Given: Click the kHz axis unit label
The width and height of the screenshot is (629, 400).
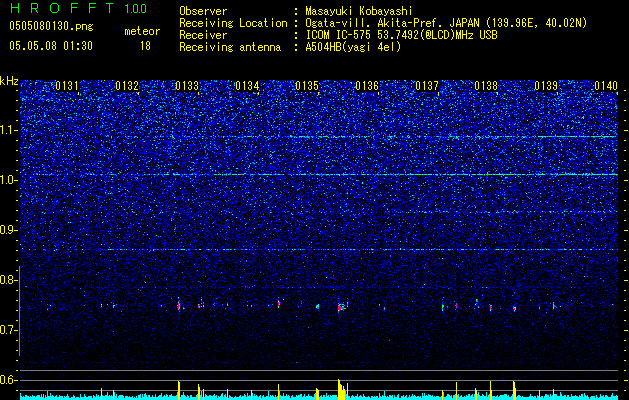Looking at the screenshot, I should tap(9, 81).
